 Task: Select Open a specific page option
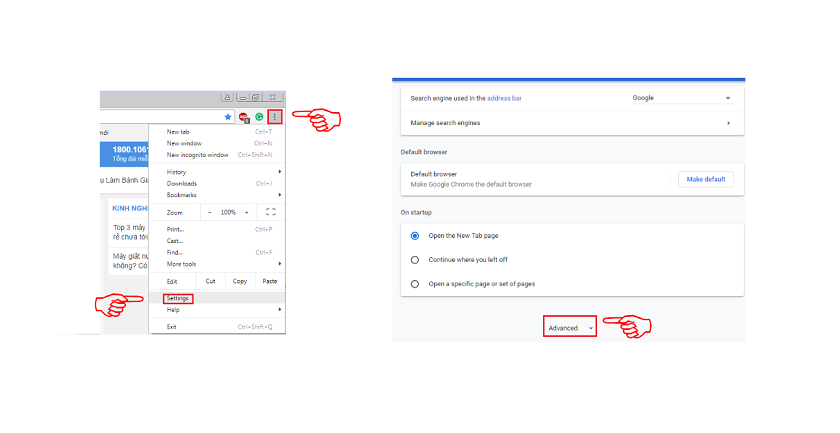click(415, 284)
